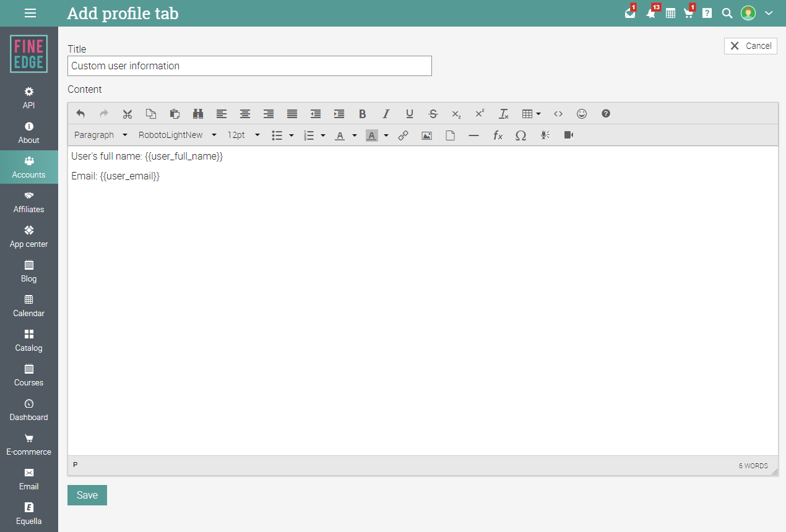Open Affiliates in the sidebar

[x=29, y=202]
